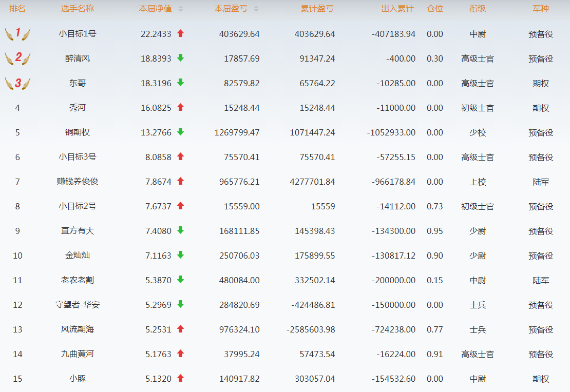Click red up arrow beside 8.0858
The height and width of the screenshot is (392, 570).
(x=180, y=156)
